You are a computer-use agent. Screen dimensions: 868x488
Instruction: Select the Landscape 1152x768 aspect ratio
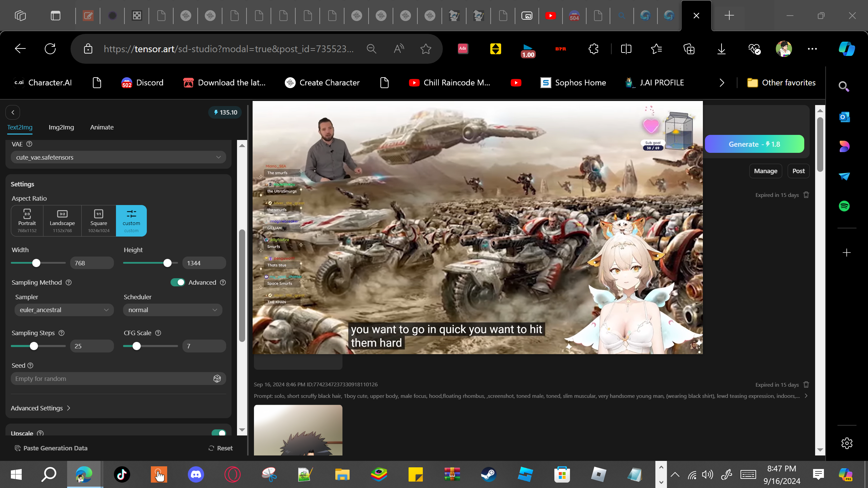pos(62,221)
